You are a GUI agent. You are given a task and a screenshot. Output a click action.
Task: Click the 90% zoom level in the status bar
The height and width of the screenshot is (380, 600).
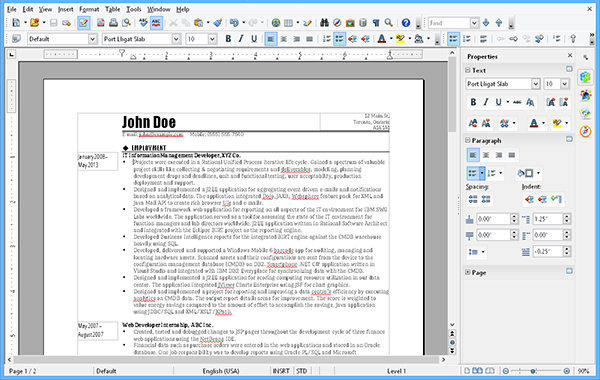(x=583, y=371)
